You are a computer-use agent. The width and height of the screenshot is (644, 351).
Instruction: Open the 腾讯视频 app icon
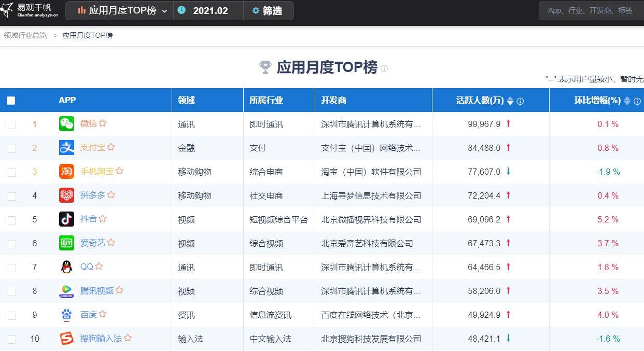pyautogui.click(x=66, y=290)
